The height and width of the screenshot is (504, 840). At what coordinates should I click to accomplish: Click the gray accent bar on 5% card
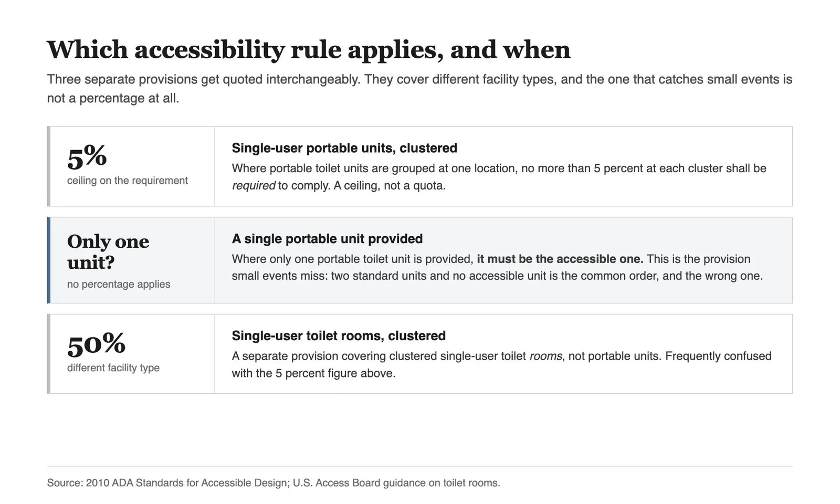49,166
